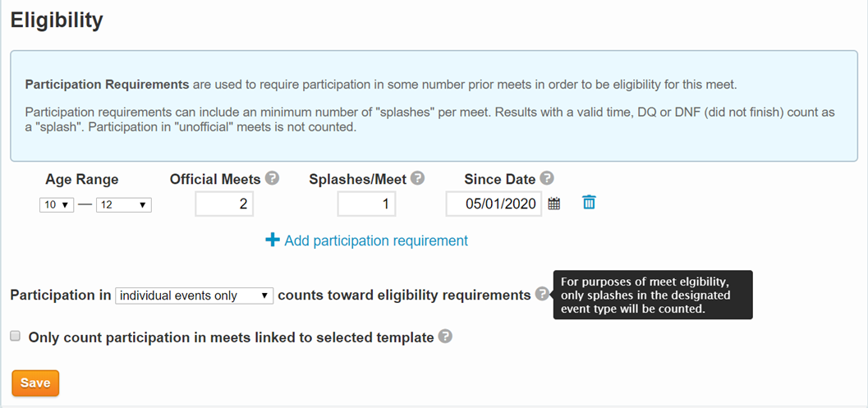Screen dimensions: 868x408
Task: Open the calendar date picker icon
Action: coord(554,204)
